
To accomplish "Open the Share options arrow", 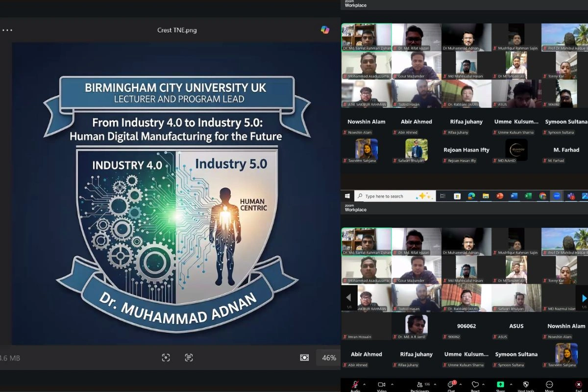I will tap(511, 384).
